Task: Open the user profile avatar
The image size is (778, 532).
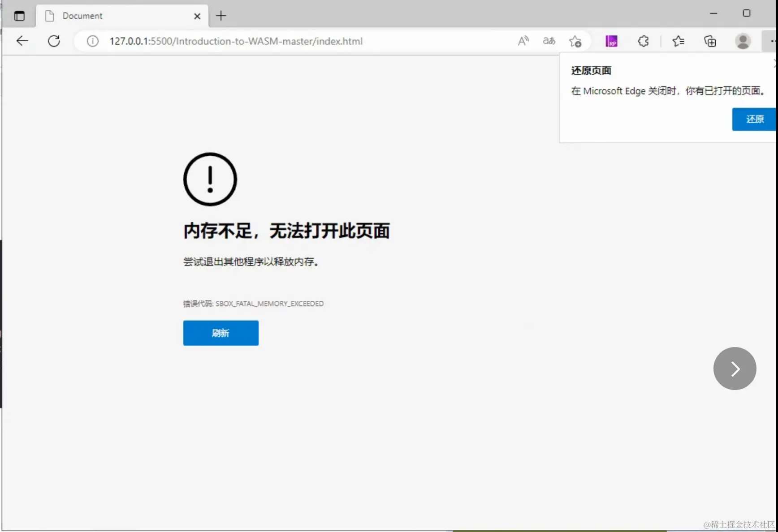Action: [x=743, y=41]
